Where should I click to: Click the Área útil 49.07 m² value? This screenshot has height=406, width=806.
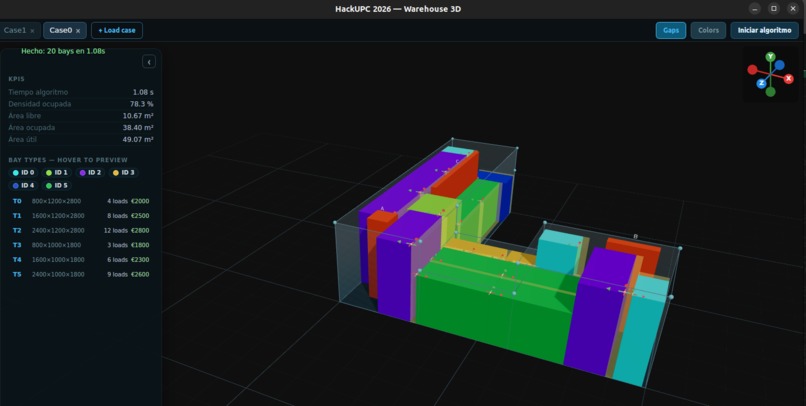138,140
